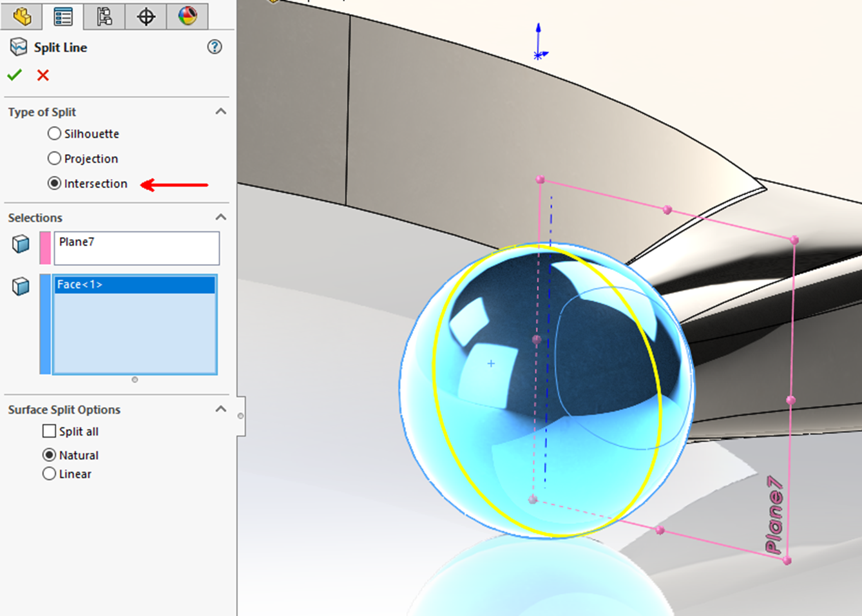This screenshot has width=862, height=616.
Task: Choose the Linear surface split option
Action: 50,474
